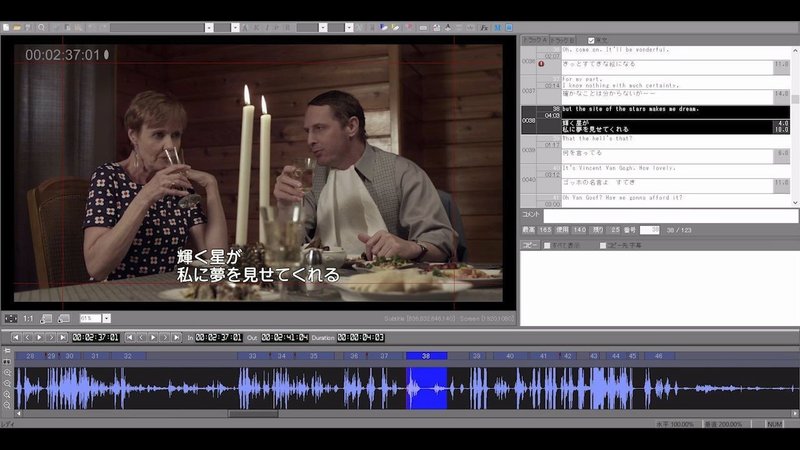Image resolution: width=800 pixels, height=450 pixels.
Task: Toggle the first checkbox beside Copy button
Action: 547,245
